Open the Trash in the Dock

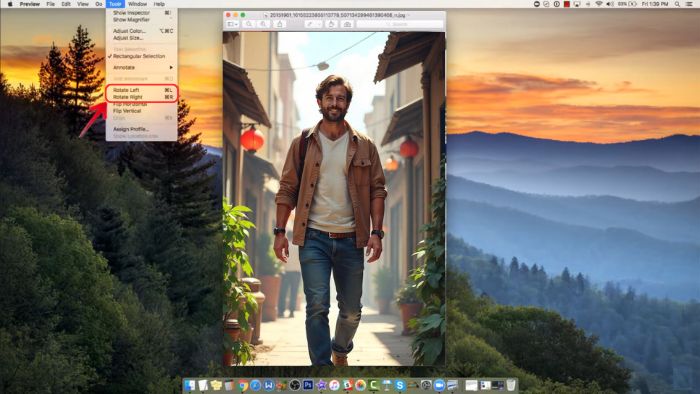pyautogui.click(x=511, y=385)
